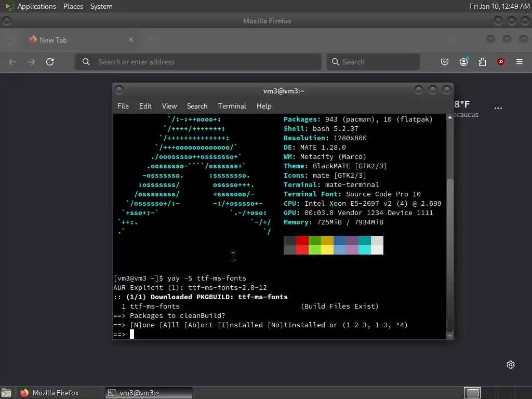Close the New Tab tab
The image size is (532, 399).
click(x=131, y=39)
